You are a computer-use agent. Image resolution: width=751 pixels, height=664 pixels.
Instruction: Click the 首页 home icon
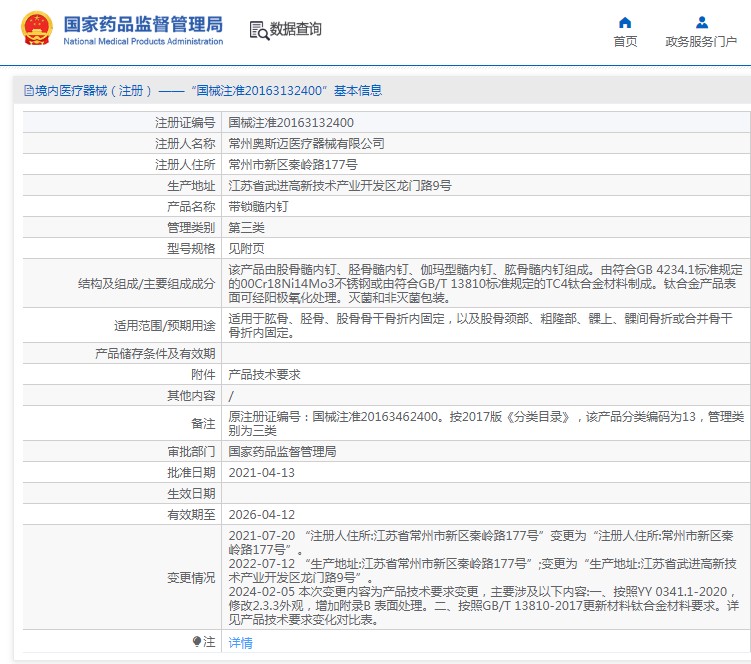pyautogui.click(x=625, y=23)
